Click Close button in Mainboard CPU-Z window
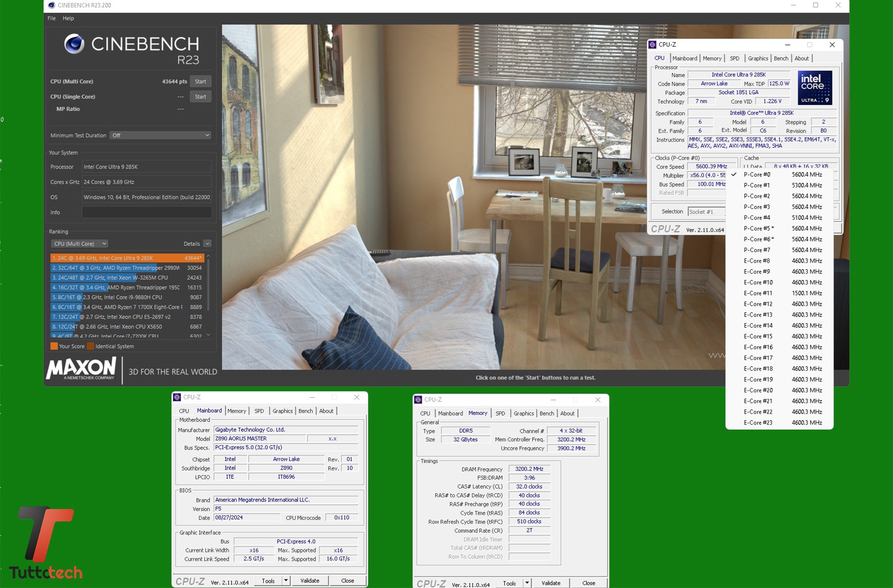 point(347,581)
